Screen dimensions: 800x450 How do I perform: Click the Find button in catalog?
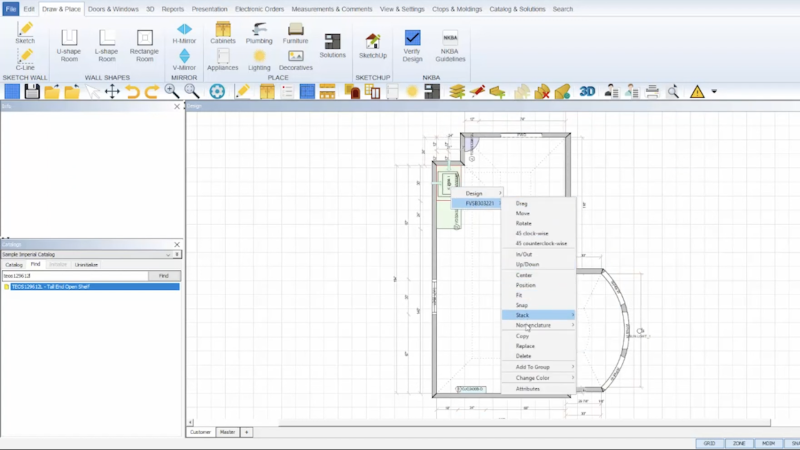tap(164, 276)
